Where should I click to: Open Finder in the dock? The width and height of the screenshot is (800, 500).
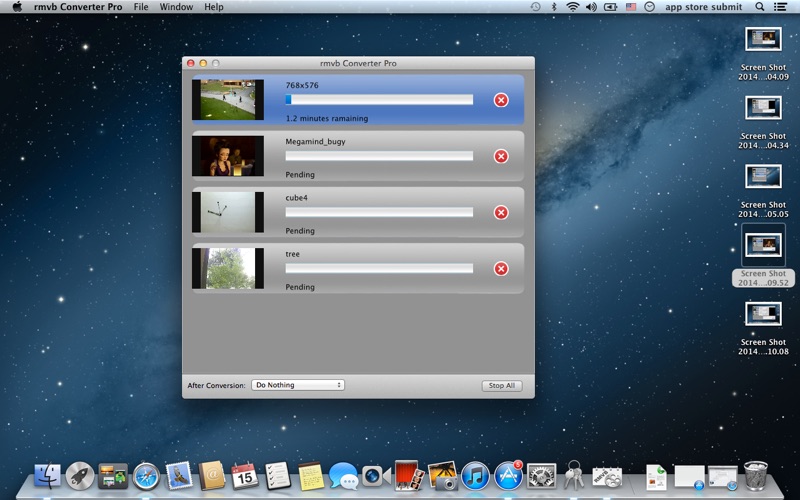(47, 476)
